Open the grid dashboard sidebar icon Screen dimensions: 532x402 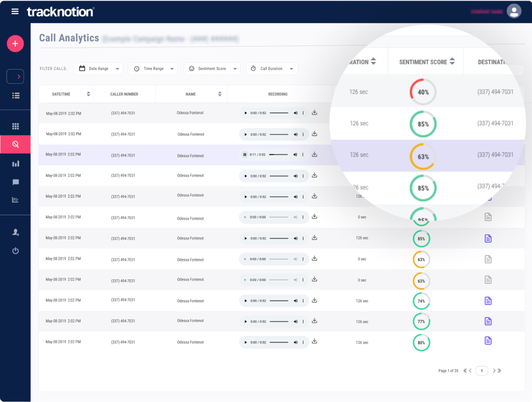(x=15, y=127)
